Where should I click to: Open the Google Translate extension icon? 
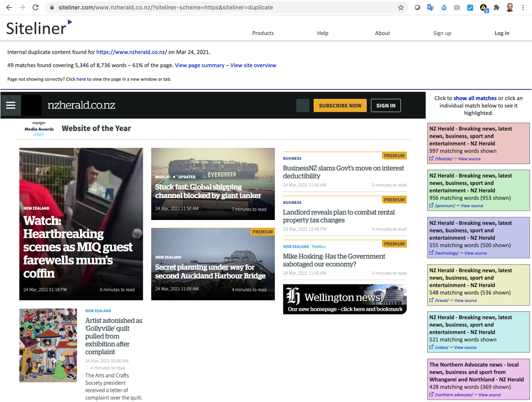pos(430,7)
